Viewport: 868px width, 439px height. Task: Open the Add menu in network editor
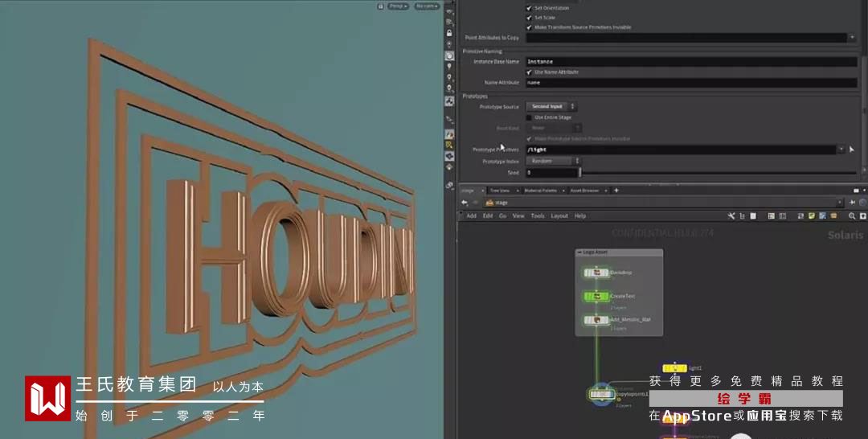click(471, 216)
